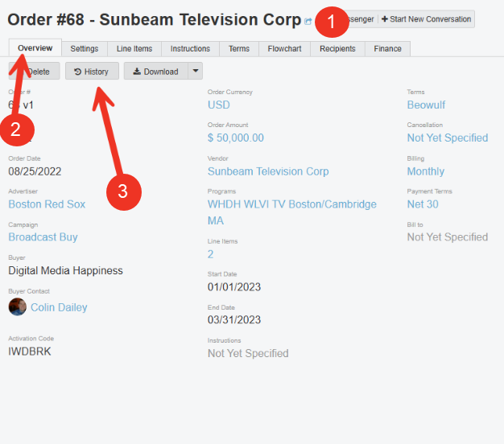Open the Broadcast Buy campaign link
Image resolution: width=504 pixels, height=444 pixels.
(x=43, y=237)
